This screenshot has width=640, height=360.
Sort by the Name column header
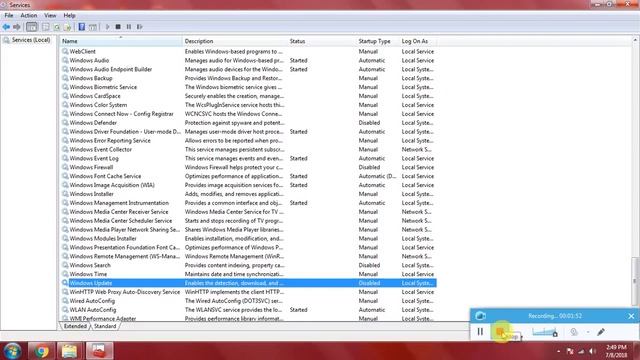(121, 41)
